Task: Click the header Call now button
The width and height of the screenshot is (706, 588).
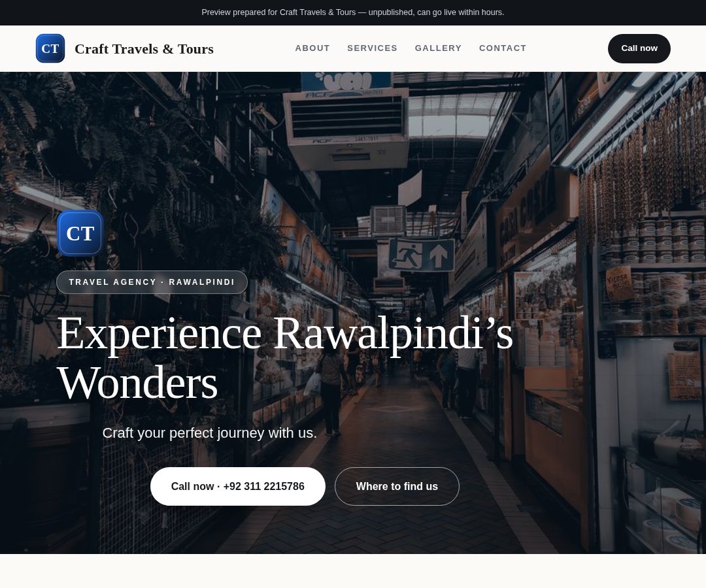Action: click(639, 48)
